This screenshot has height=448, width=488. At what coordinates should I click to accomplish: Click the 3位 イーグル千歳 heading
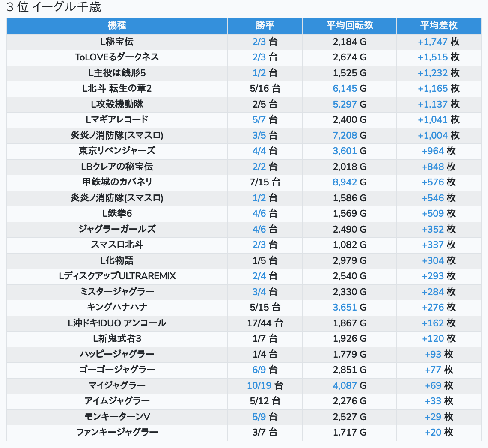(54, 7)
